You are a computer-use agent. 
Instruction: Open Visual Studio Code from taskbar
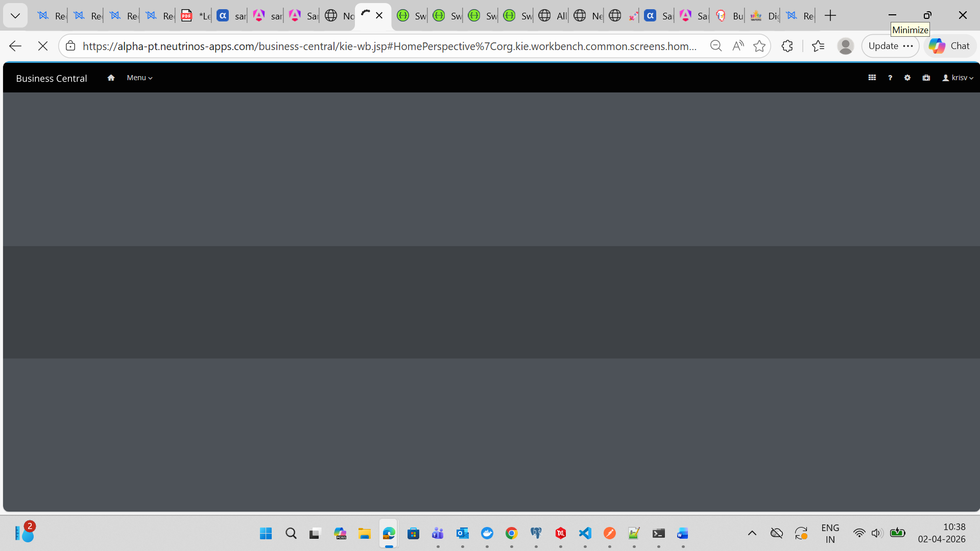coord(585,533)
